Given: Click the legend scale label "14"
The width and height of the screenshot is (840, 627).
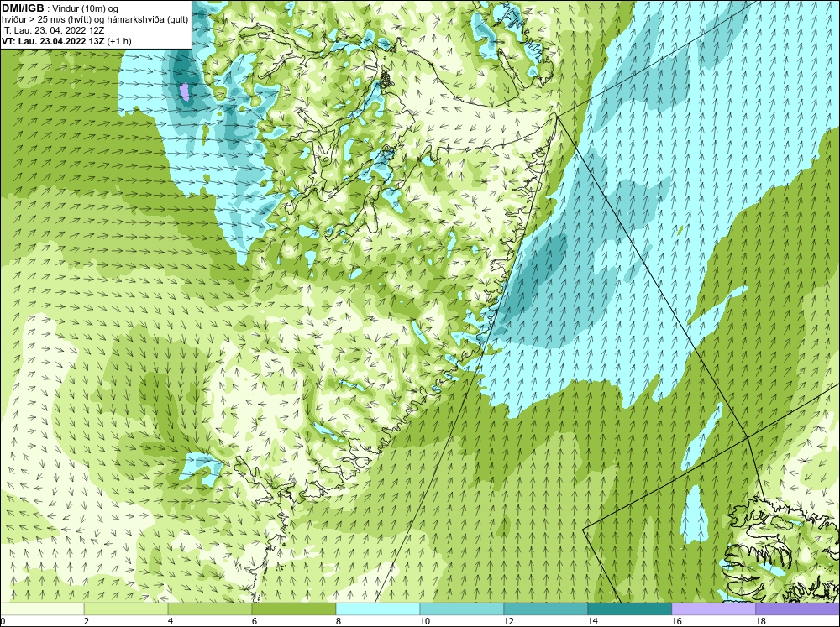Looking at the screenshot, I should pos(592,621).
